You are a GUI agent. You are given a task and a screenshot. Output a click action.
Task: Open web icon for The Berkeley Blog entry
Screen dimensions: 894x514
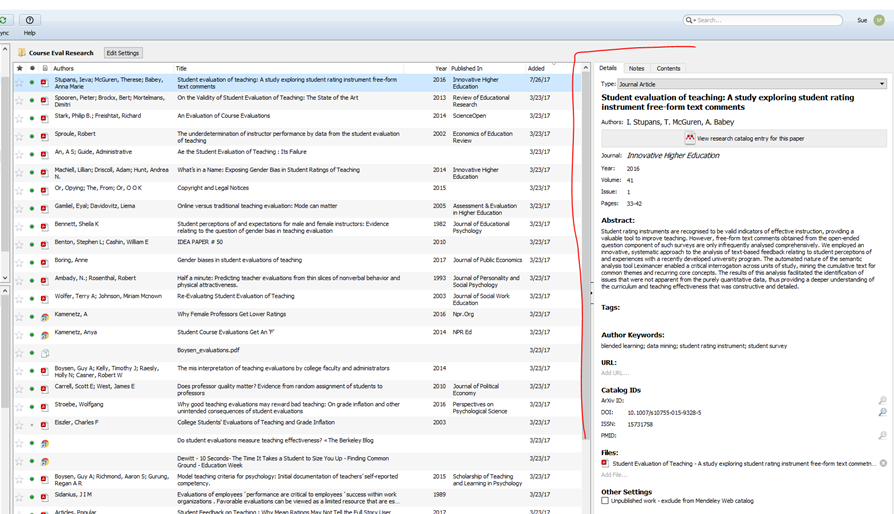pos(44,443)
